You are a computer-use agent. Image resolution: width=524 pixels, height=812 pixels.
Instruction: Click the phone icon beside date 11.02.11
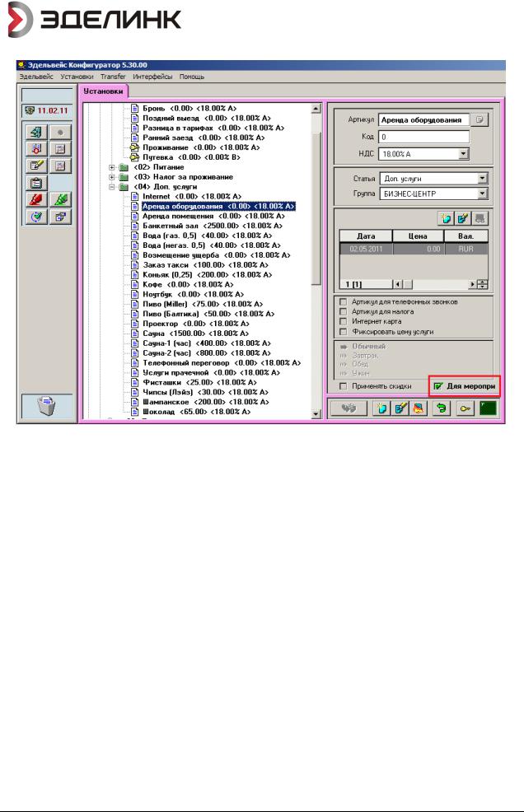pos(30,111)
